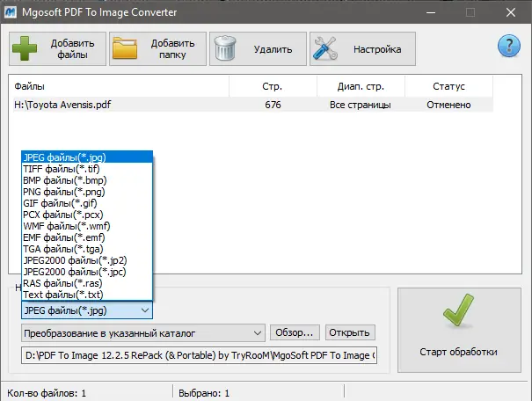Image resolution: width=532 pixels, height=401 pixels.
Task: Click Кол-во файлов: 1 in status bar
Action: (47, 393)
